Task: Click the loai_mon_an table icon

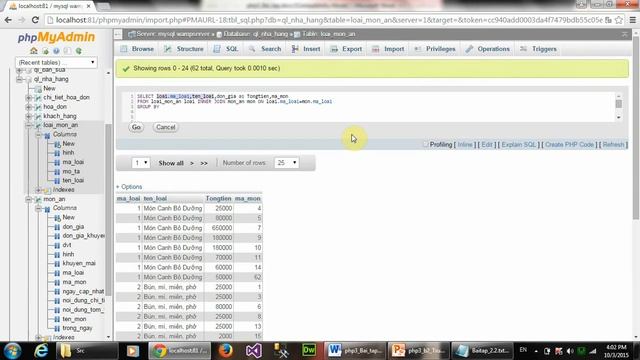Action: coord(38,125)
